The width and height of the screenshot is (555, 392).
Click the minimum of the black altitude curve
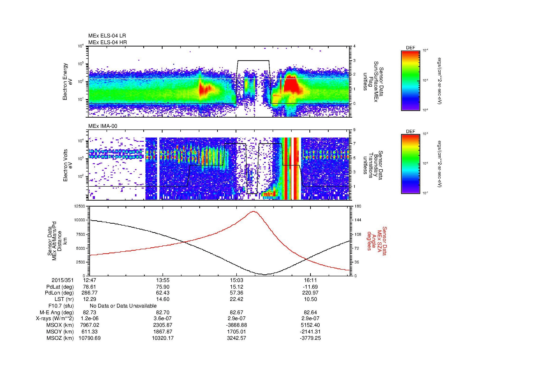[265, 274]
